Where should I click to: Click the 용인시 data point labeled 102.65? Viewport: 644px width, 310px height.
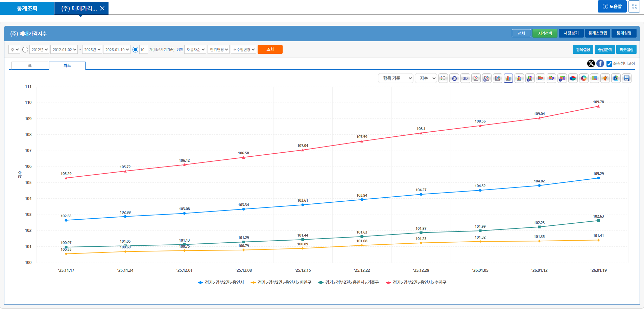tap(66, 220)
